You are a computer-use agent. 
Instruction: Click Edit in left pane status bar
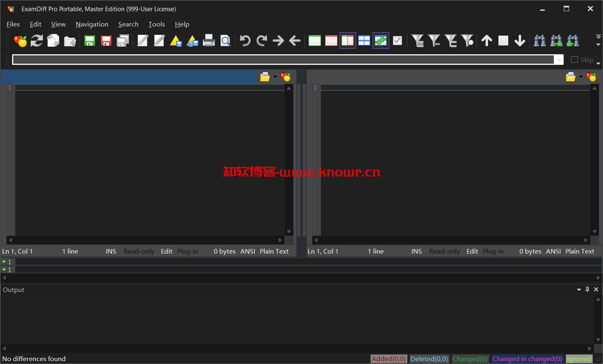(167, 251)
